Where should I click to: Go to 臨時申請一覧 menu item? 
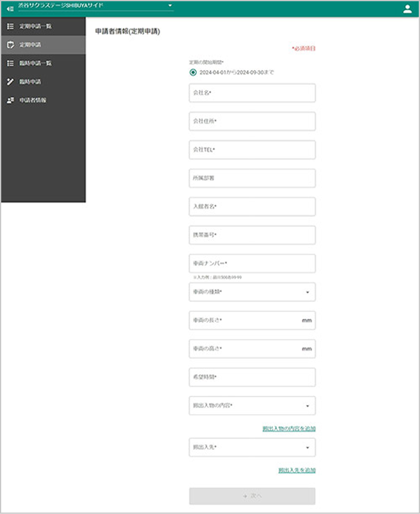point(36,63)
